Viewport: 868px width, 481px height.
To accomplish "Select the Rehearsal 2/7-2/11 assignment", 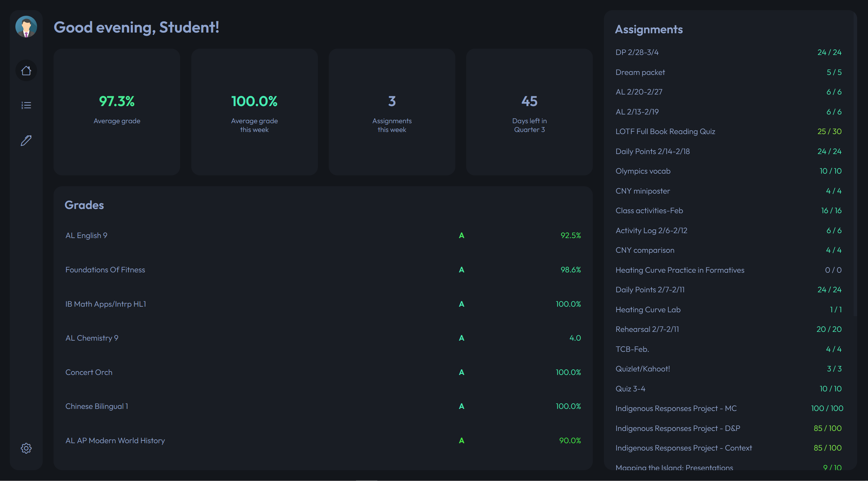I will click(x=728, y=329).
